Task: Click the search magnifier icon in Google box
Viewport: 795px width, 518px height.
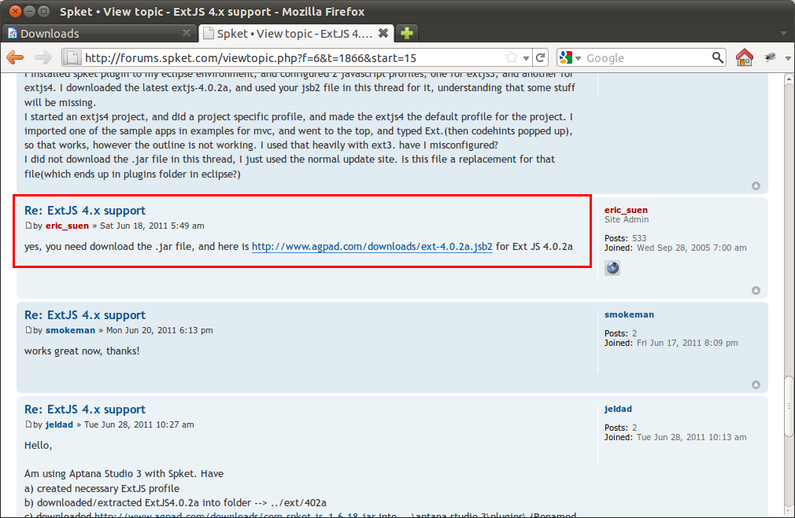Action: click(716, 58)
